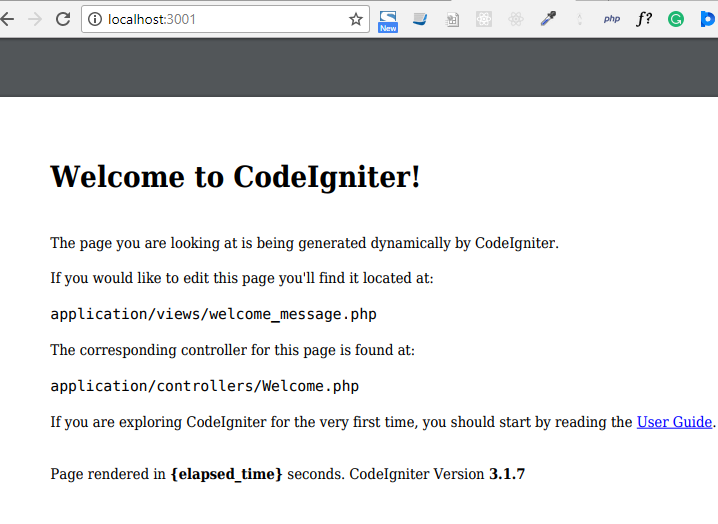The height and width of the screenshot is (524, 718).
Task: Click the '{elapsed_time}' placeholder text
Action: point(226,474)
